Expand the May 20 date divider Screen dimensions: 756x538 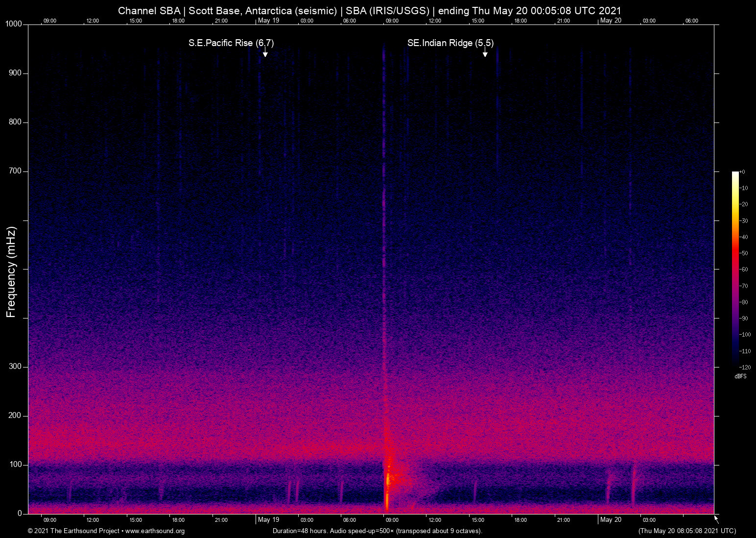[x=611, y=21]
